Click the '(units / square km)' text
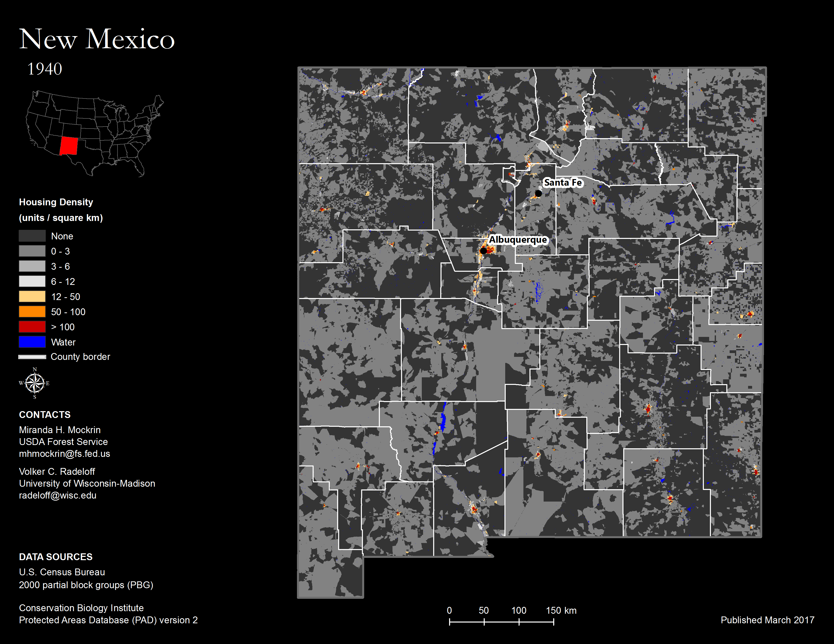834x644 pixels. tap(61, 217)
